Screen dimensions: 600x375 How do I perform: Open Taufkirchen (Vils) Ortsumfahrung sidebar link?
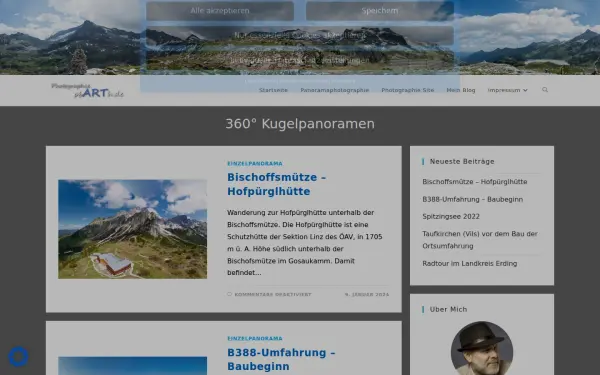tap(480, 240)
